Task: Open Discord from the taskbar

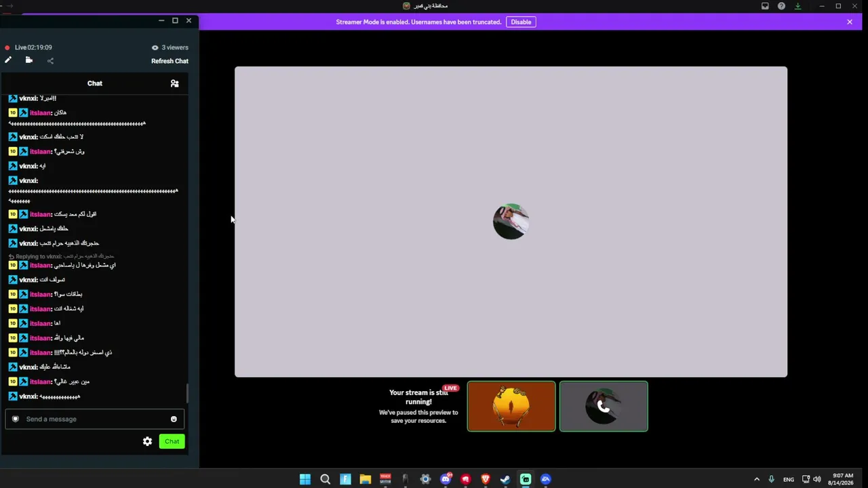Action: click(446, 479)
